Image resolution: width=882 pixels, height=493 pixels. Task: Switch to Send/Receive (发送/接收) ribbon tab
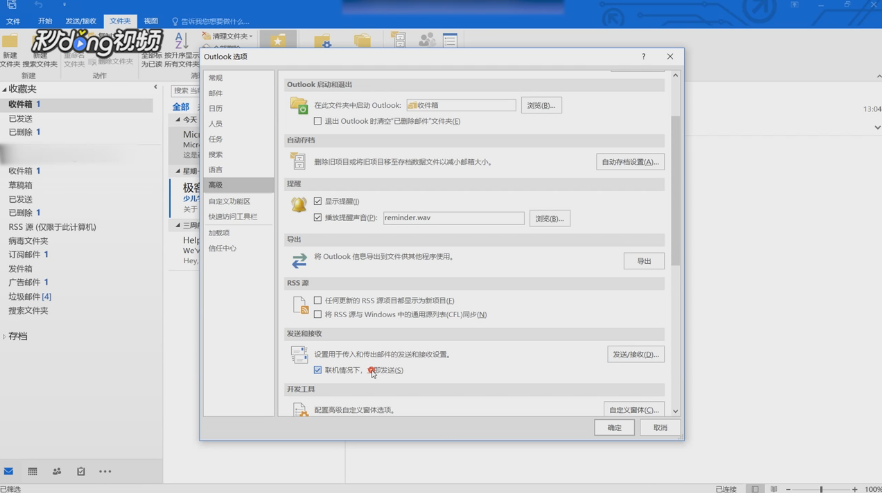tap(80, 21)
